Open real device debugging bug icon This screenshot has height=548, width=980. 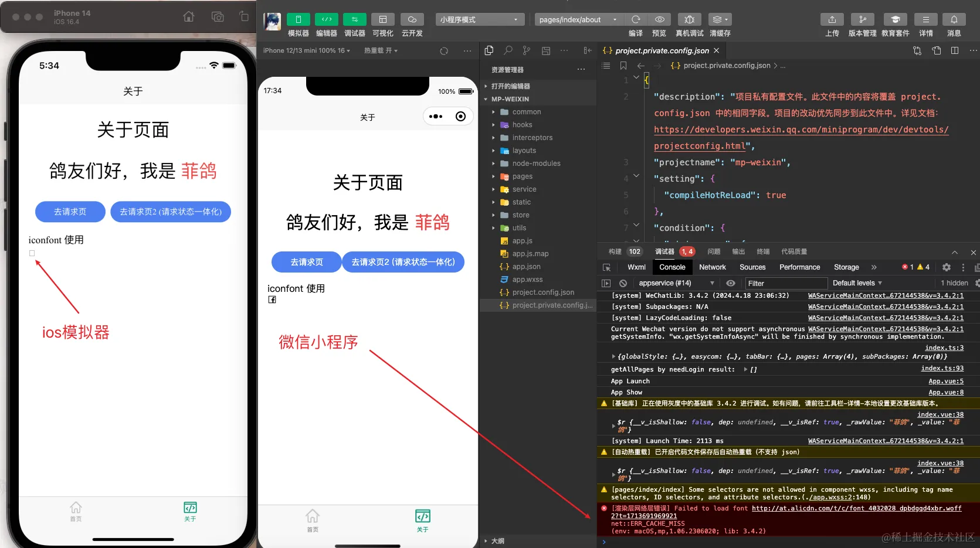tap(689, 19)
